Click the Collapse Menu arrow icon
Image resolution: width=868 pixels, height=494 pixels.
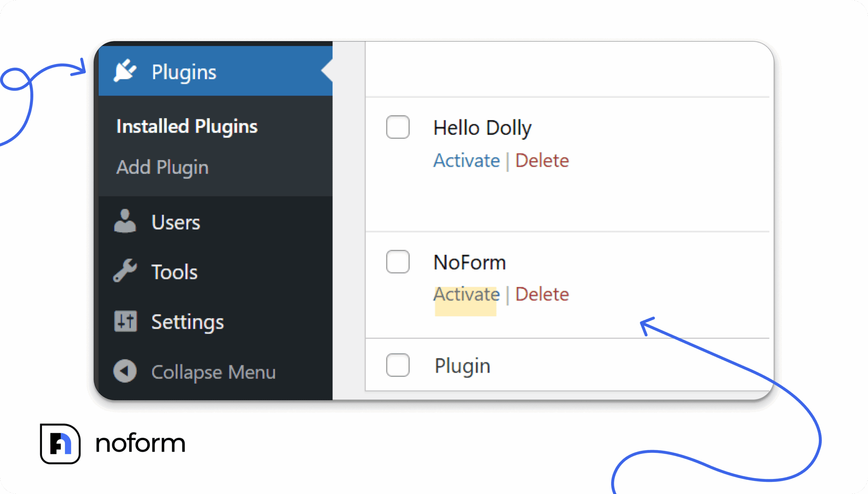(x=125, y=371)
